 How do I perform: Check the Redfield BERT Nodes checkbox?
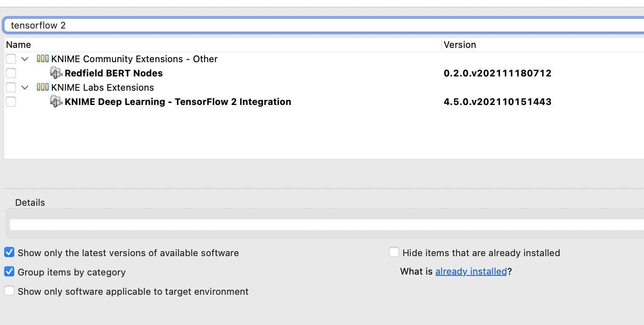point(11,73)
